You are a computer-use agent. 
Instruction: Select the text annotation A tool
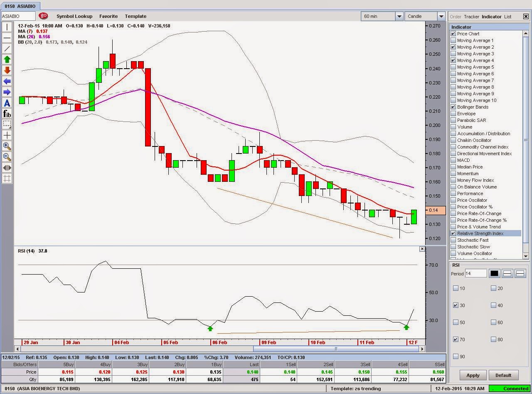7,103
